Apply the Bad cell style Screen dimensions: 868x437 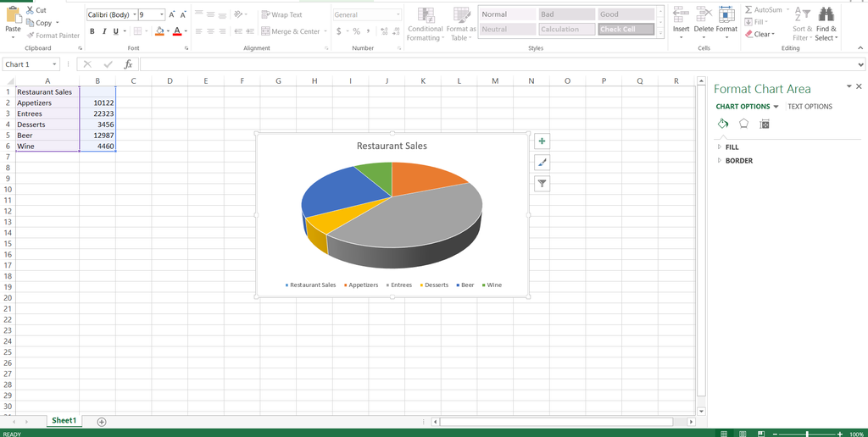(x=565, y=14)
